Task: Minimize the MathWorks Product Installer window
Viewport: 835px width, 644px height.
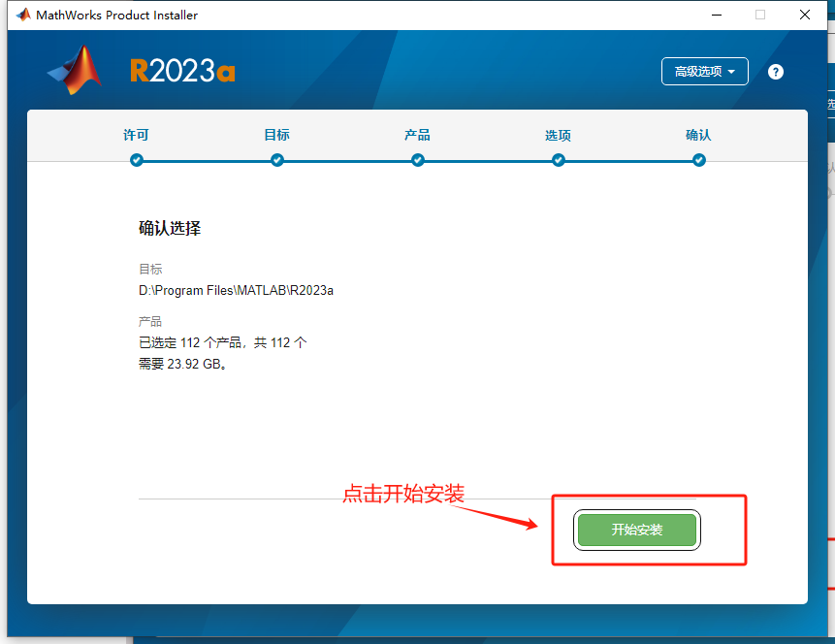Action: pos(717,15)
